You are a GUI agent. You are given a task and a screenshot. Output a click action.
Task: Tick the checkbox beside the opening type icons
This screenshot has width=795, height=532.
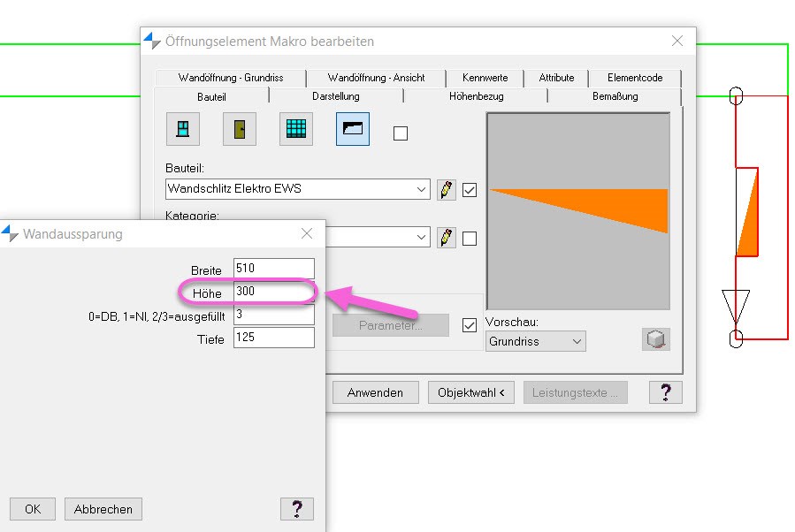point(401,133)
